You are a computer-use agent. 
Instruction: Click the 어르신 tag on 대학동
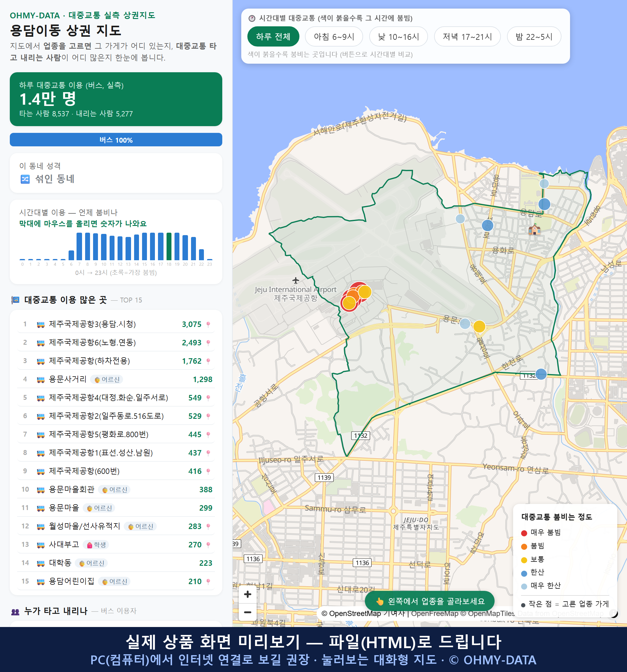[91, 563]
